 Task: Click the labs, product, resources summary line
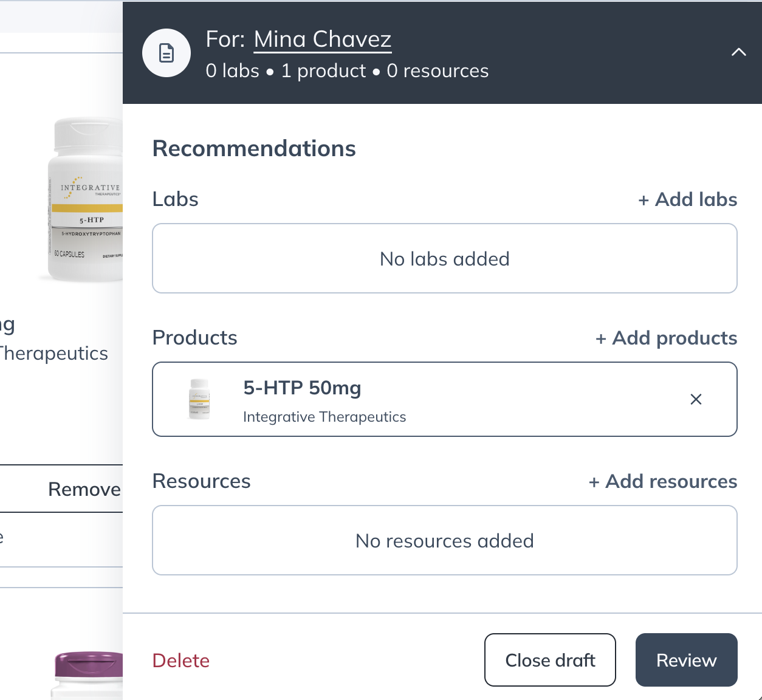pyautogui.click(x=347, y=71)
